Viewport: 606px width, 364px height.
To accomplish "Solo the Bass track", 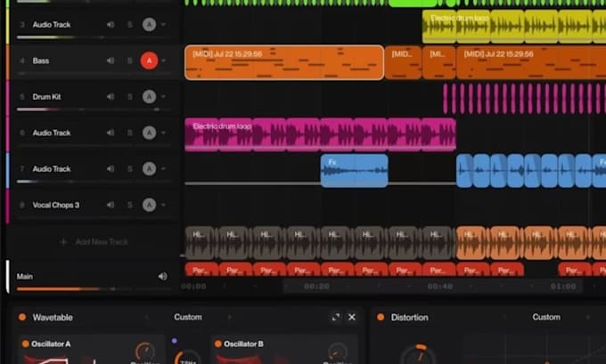I will pos(130,61).
